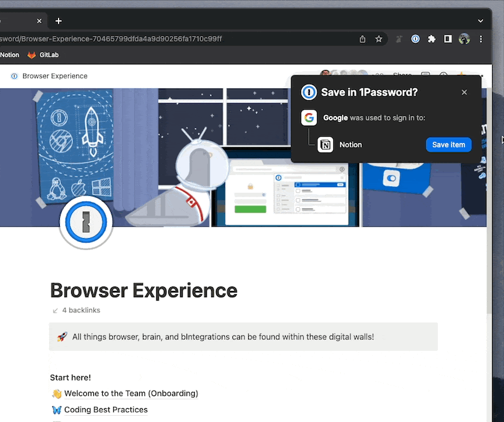Open the new tab plus icon
Viewport: 504px width, 422px height.
coord(59,21)
